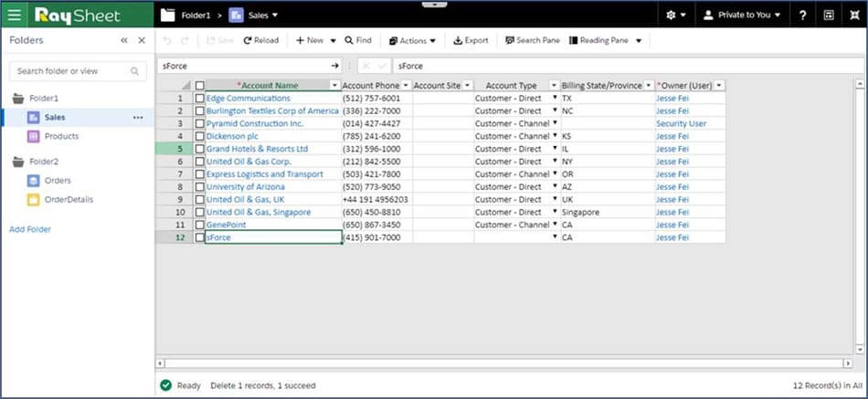Click the Express Logistics and Transport link
Screen dimensions: 868x399
265,174
